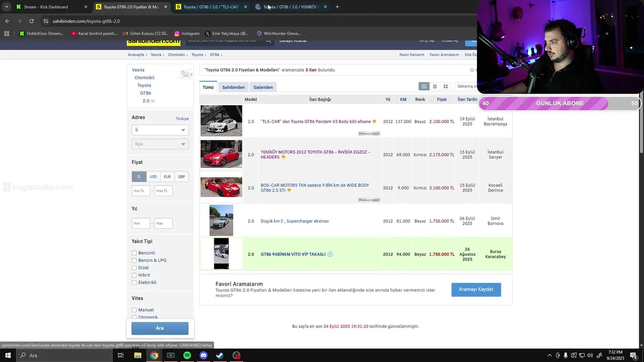The image size is (644, 362).
Task: Open File Explorer from the taskbar
Action: coord(137,355)
